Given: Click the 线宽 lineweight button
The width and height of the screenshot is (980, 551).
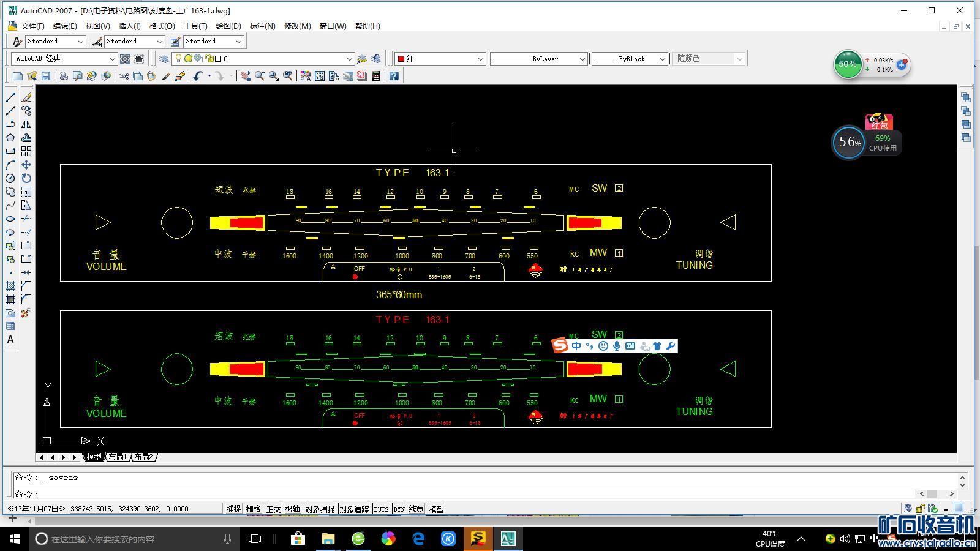Looking at the screenshot, I should point(417,509).
